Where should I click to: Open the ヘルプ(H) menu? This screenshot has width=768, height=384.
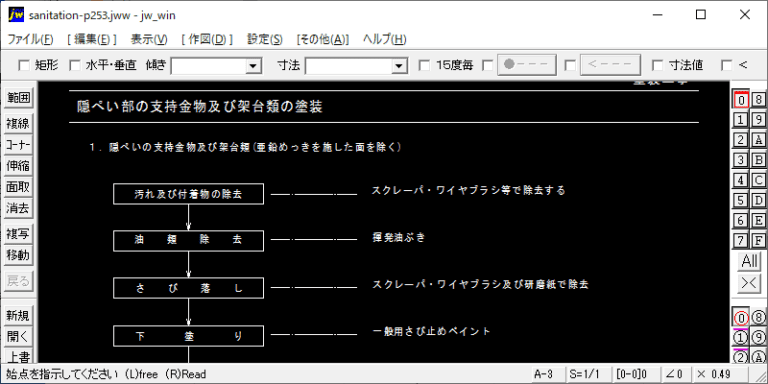[384, 40]
